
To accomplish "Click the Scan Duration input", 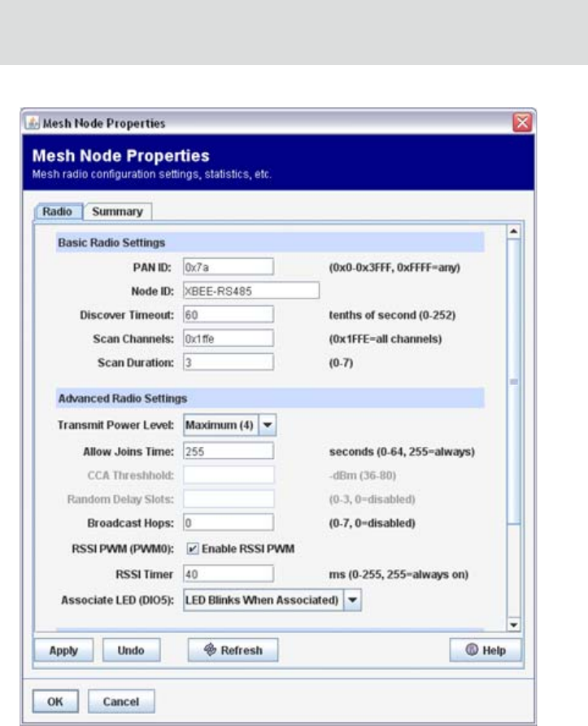I will (228, 362).
